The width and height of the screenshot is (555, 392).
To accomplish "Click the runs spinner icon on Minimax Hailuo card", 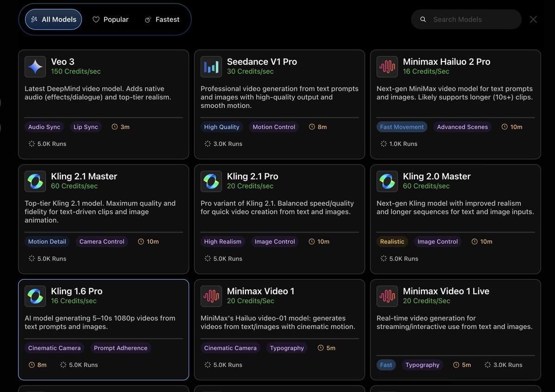I will 383,144.
